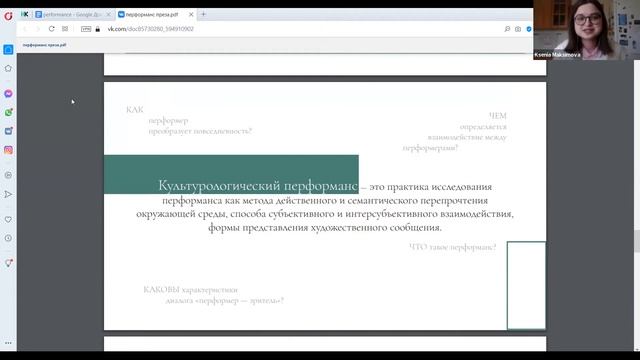Screen dimensions: 640x360
Task: Open a new browser tab
Action: [203, 14]
